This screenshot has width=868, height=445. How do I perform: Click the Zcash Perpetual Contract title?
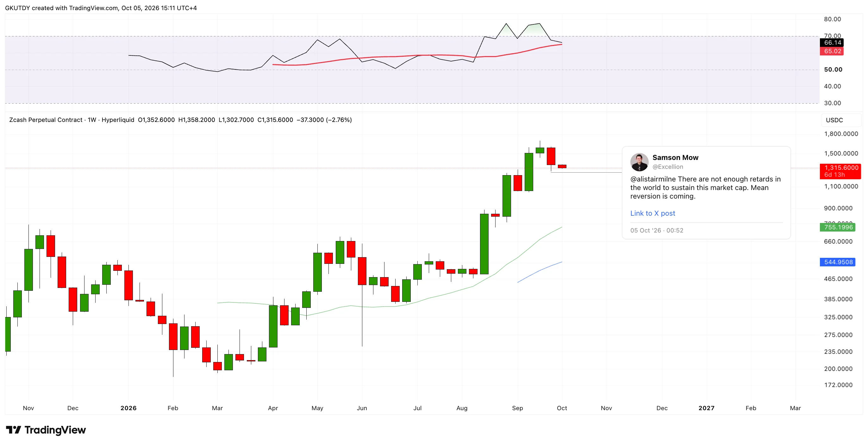(46, 120)
